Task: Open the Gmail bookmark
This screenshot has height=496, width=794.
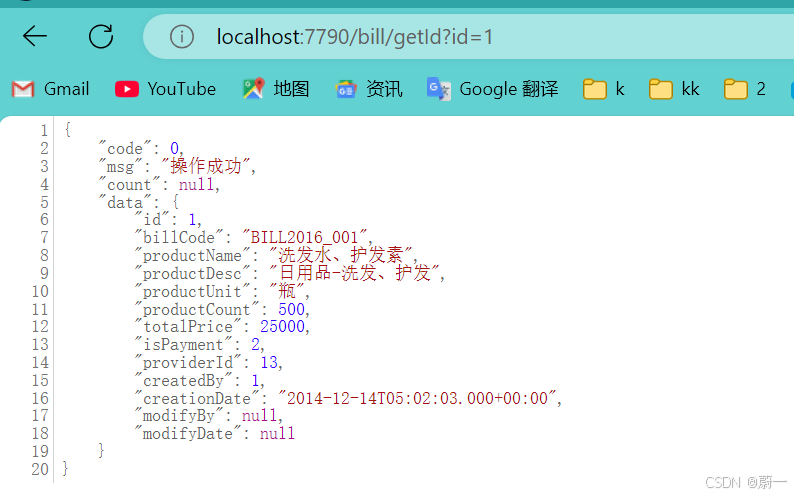Action: (51, 89)
